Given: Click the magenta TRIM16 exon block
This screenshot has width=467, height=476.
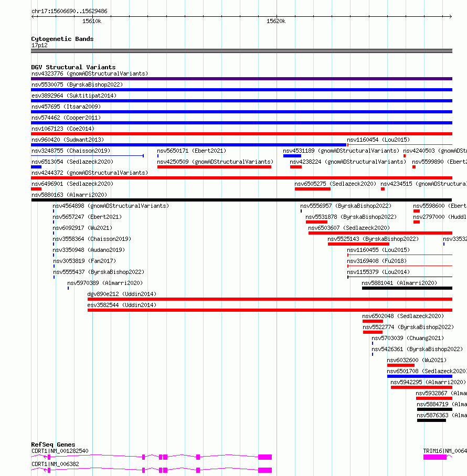Looking at the screenshot, I should point(435,457).
